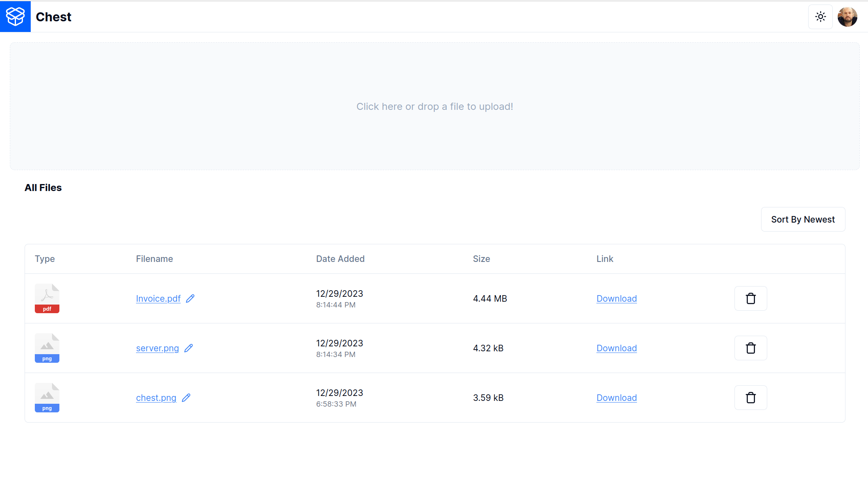This screenshot has height=480, width=868.
Task: Change sorting with Sort By Newest button
Action: tap(802, 219)
